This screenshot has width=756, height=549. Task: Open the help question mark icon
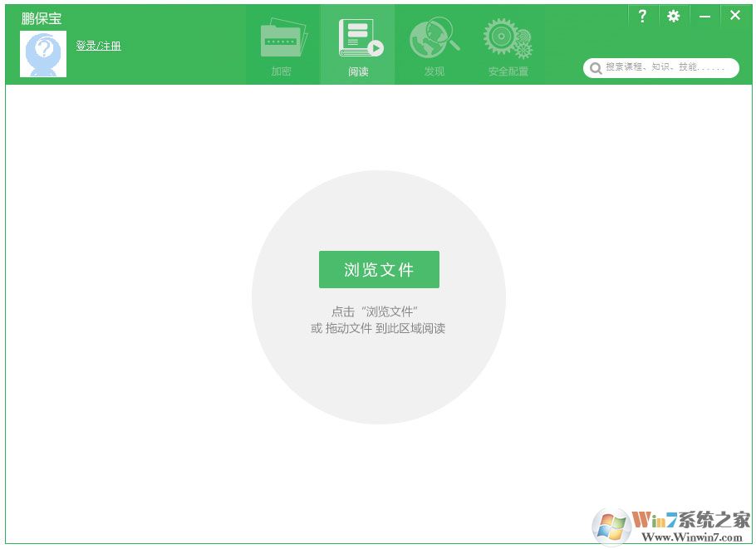click(643, 16)
